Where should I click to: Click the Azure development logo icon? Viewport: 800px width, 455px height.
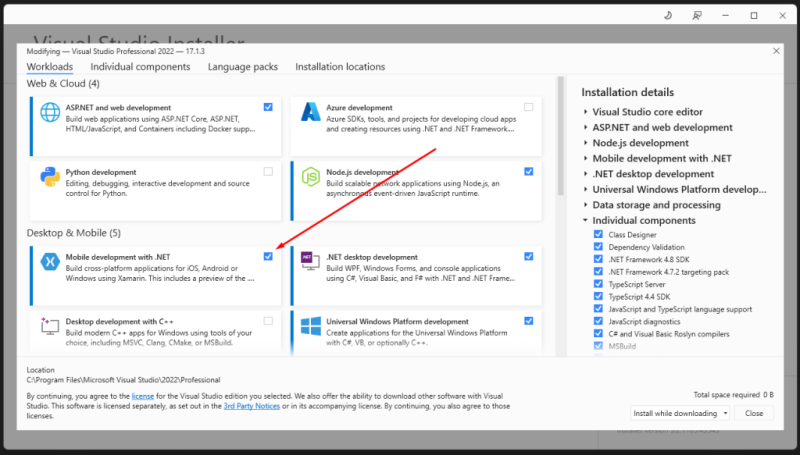(311, 112)
